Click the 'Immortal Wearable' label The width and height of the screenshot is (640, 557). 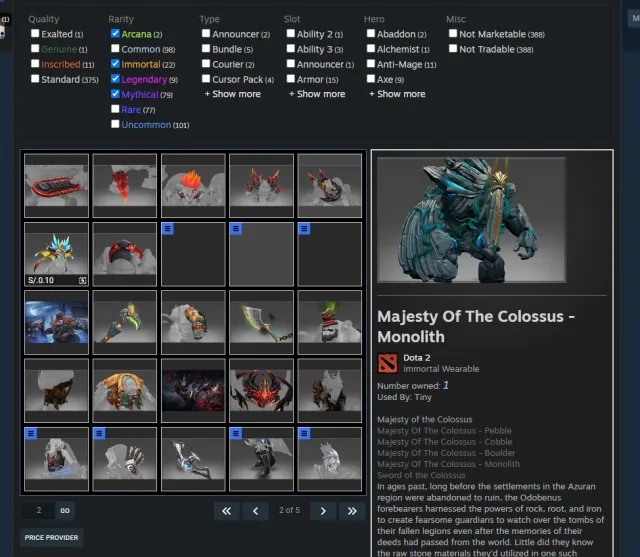pyautogui.click(x=441, y=369)
